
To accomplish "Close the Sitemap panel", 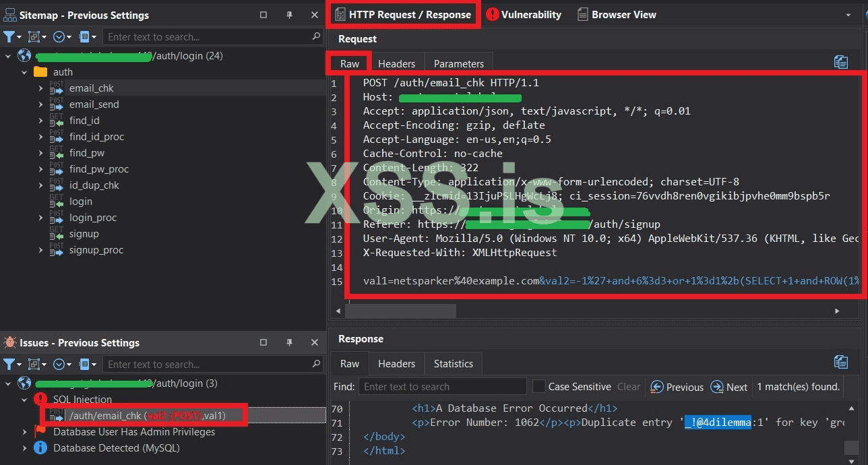I will pyautogui.click(x=315, y=15).
